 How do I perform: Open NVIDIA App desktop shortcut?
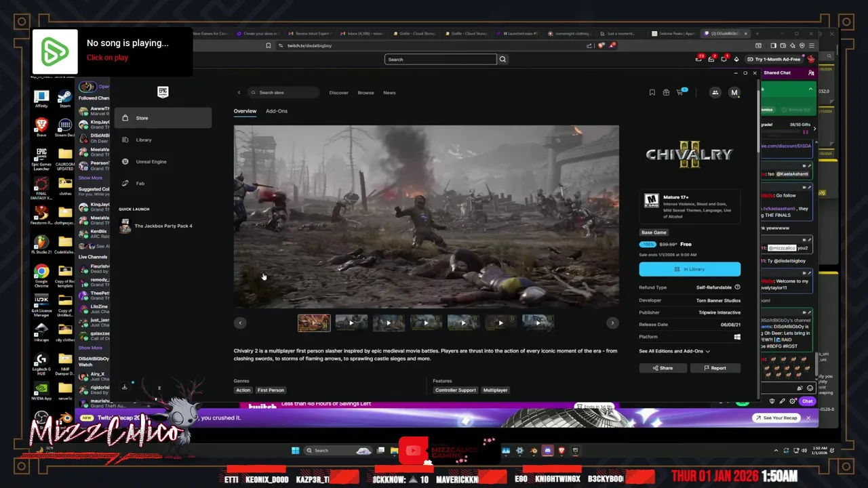click(x=41, y=390)
